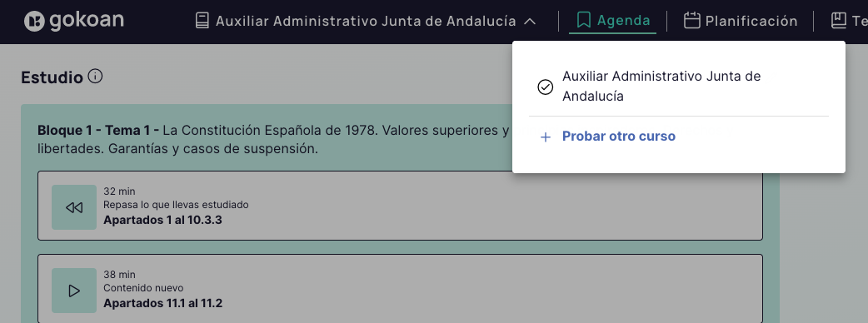The height and width of the screenshot is (323, 868).
Task: Click Probar otro curso link
Action: click(x=619, y=136)
